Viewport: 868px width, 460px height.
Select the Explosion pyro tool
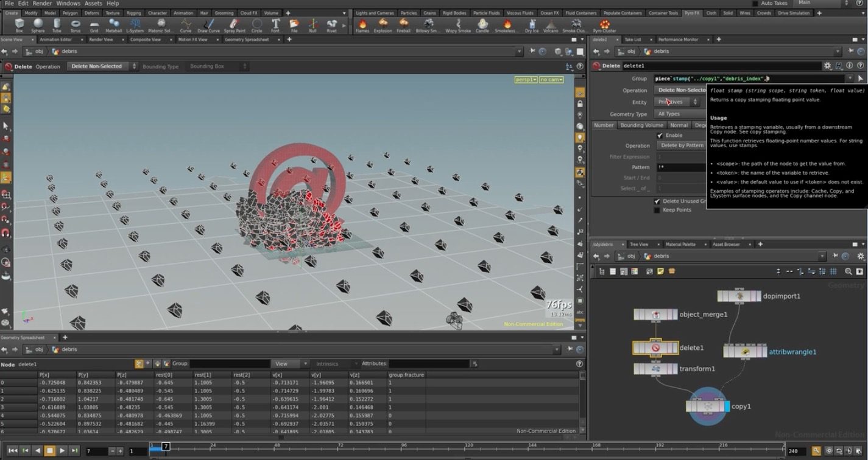(x=383, y=26)
